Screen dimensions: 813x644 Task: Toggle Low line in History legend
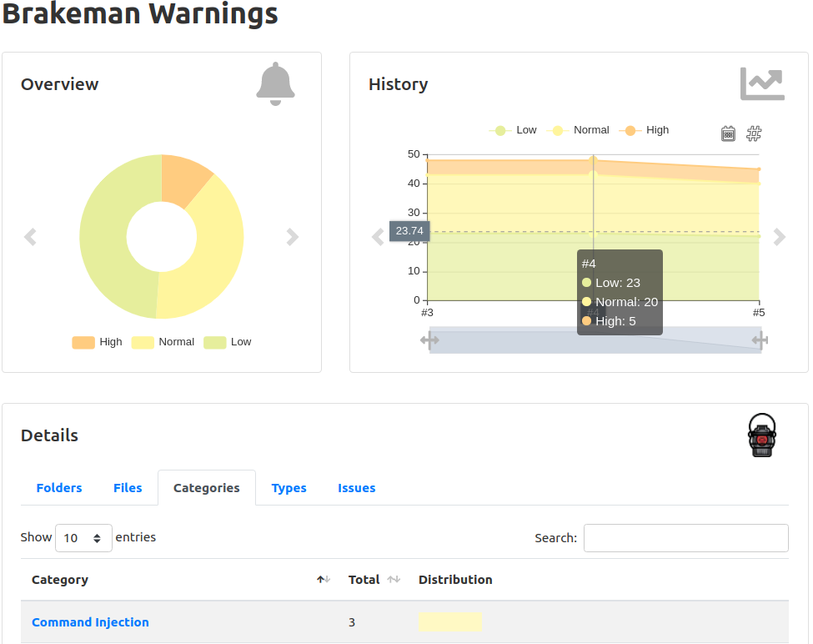pyautogui.click(x=512, y=130)
